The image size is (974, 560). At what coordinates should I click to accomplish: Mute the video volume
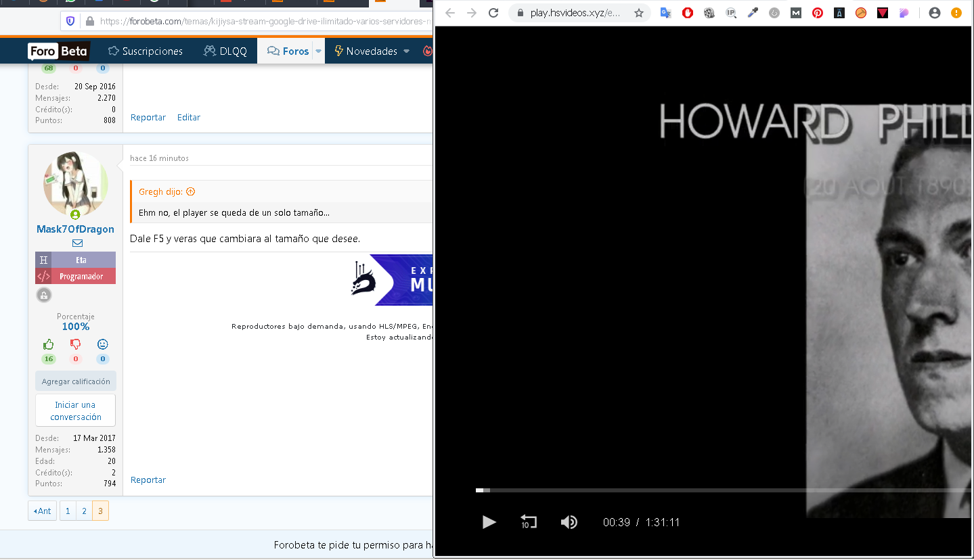pos(569,522)
